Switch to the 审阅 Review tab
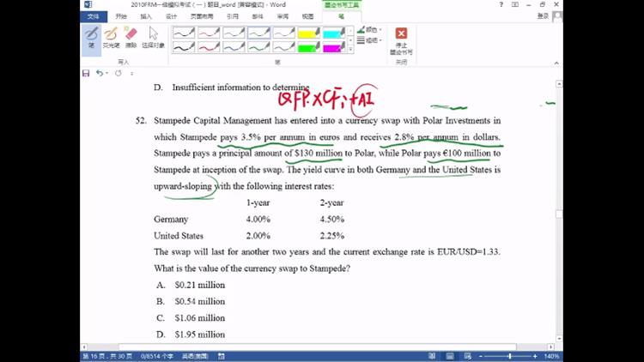Viewport: 644px width, 362px height. tap(283, 16)
